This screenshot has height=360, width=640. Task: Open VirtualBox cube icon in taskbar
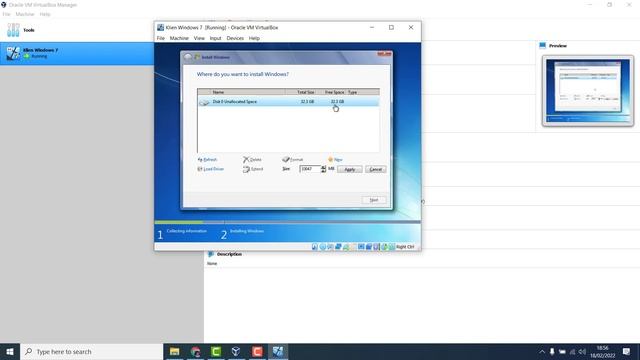coord(236,351)
